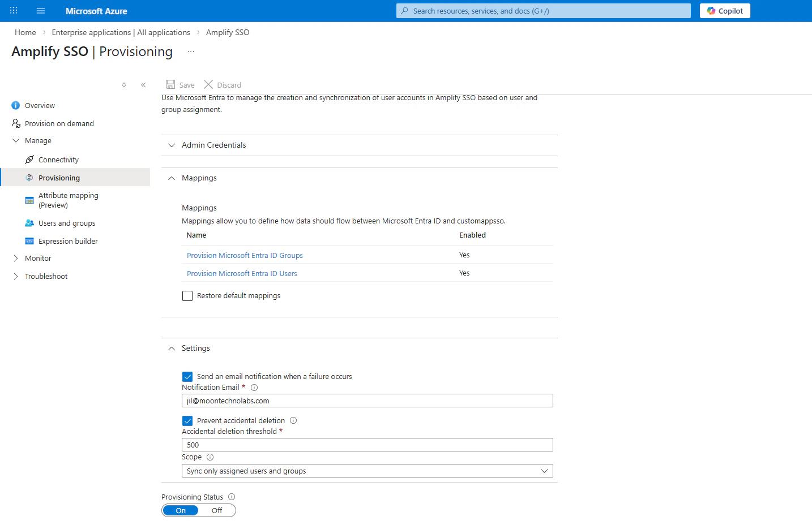Click the Prevent accidental deletion info icon
The image size is (812, 525).
[293, 420]
